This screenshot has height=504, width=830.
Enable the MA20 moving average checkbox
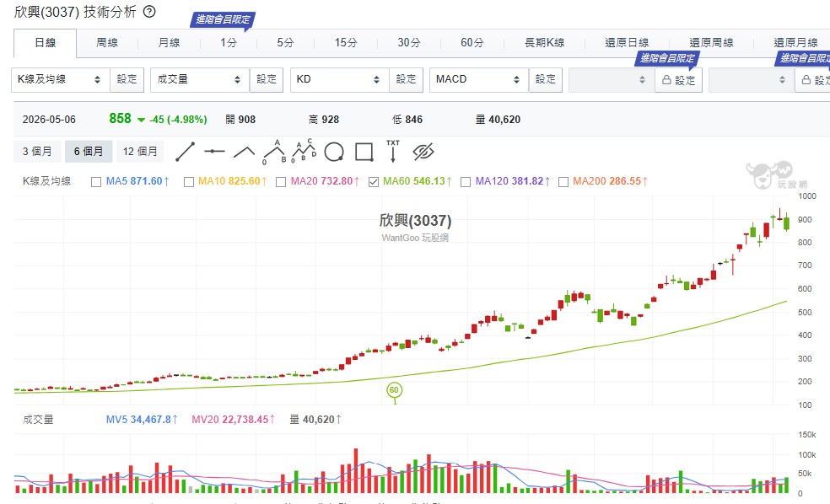[281, 182]
